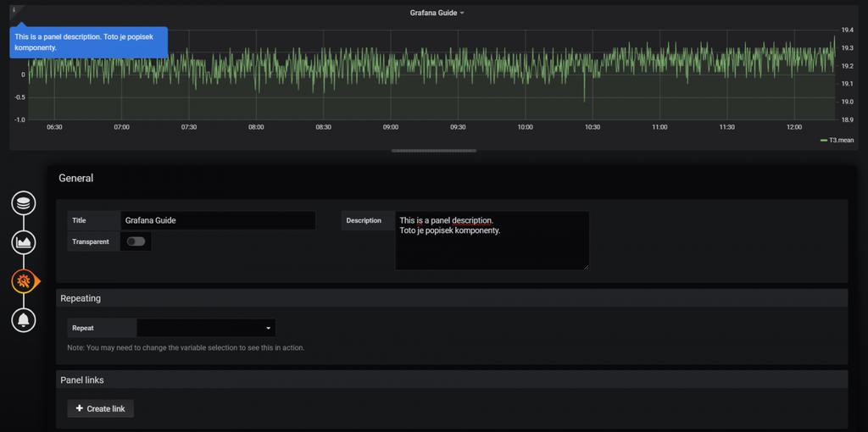Click the Create link button
Screen dimensions: 868x432
pos(100,409)
